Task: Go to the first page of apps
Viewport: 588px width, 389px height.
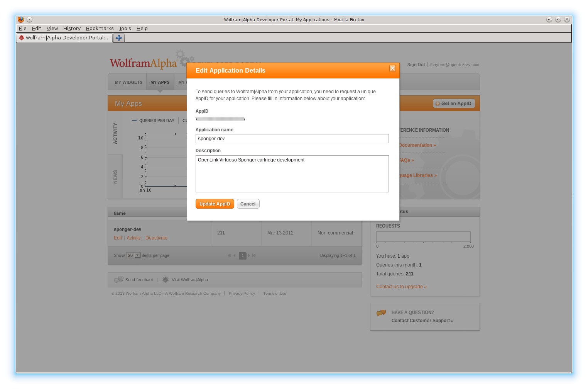Action: [x=230, y=255]
